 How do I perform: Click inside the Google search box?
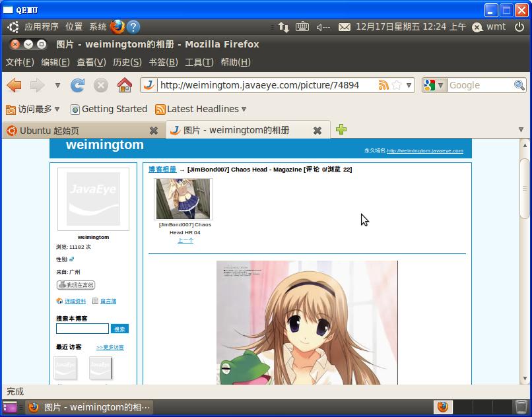480,85
